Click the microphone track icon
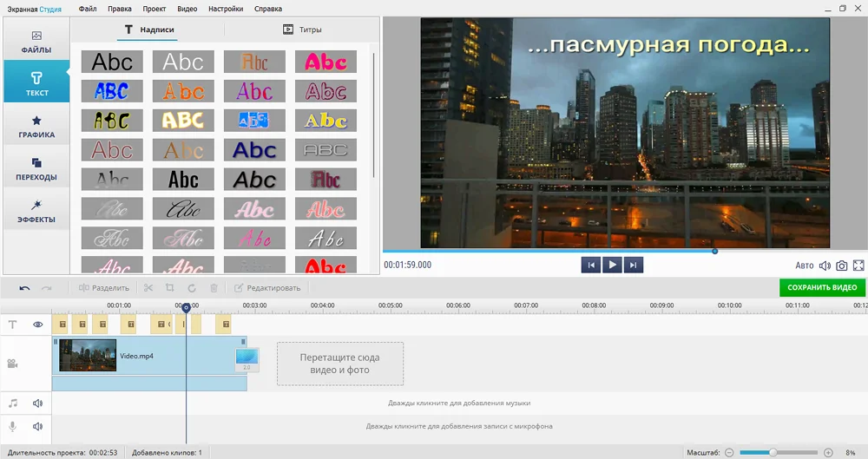 [x=13, y=426]
